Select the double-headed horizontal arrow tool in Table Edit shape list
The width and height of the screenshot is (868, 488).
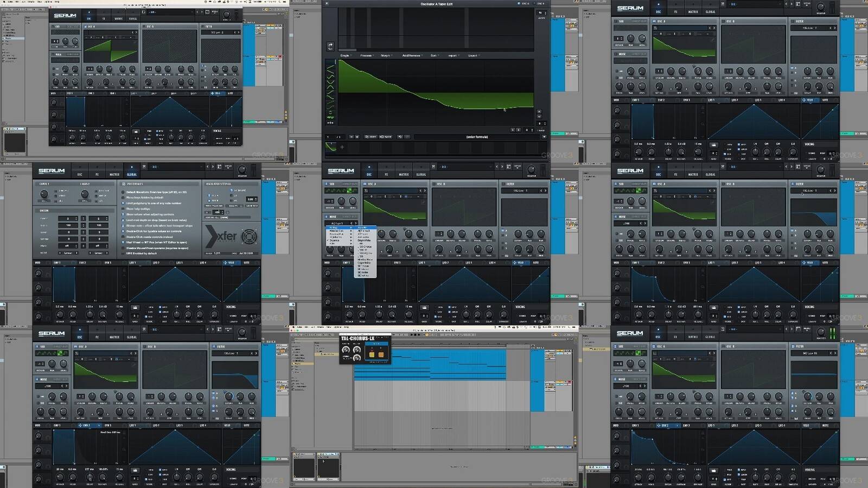click(330, 123)
